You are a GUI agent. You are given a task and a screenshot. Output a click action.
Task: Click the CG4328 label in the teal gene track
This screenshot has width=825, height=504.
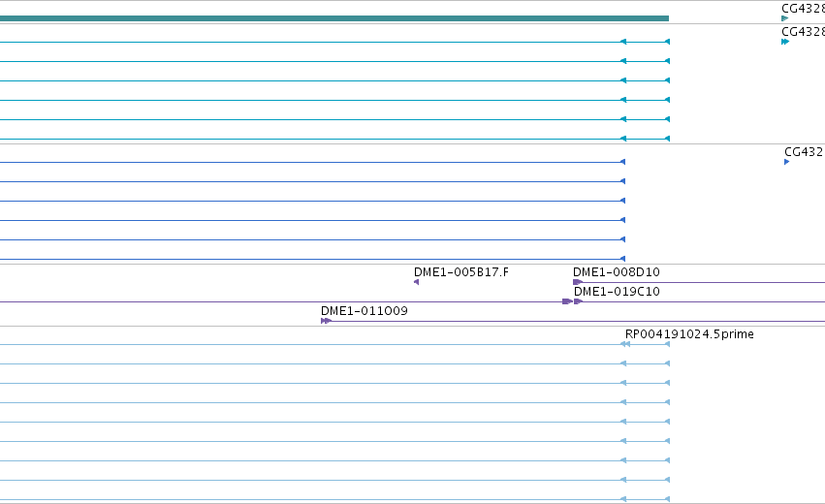point(803,9)
